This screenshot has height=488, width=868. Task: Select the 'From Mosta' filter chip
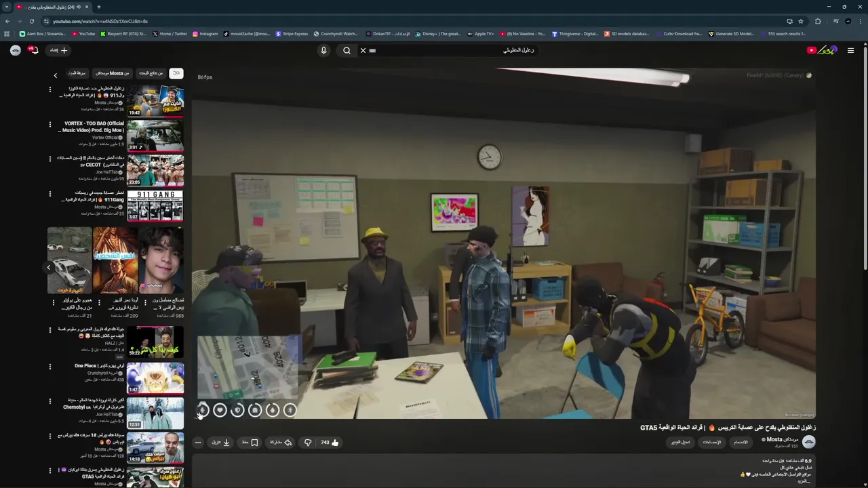pyautogui.click(x=112, y=73)
